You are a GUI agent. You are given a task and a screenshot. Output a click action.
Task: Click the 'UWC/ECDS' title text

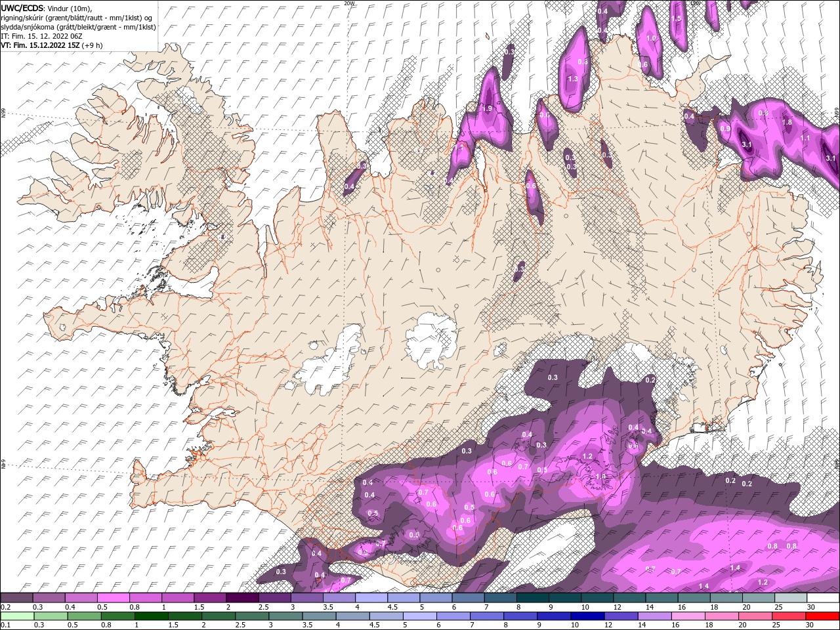pyautogui.click(x=22, y=8)
